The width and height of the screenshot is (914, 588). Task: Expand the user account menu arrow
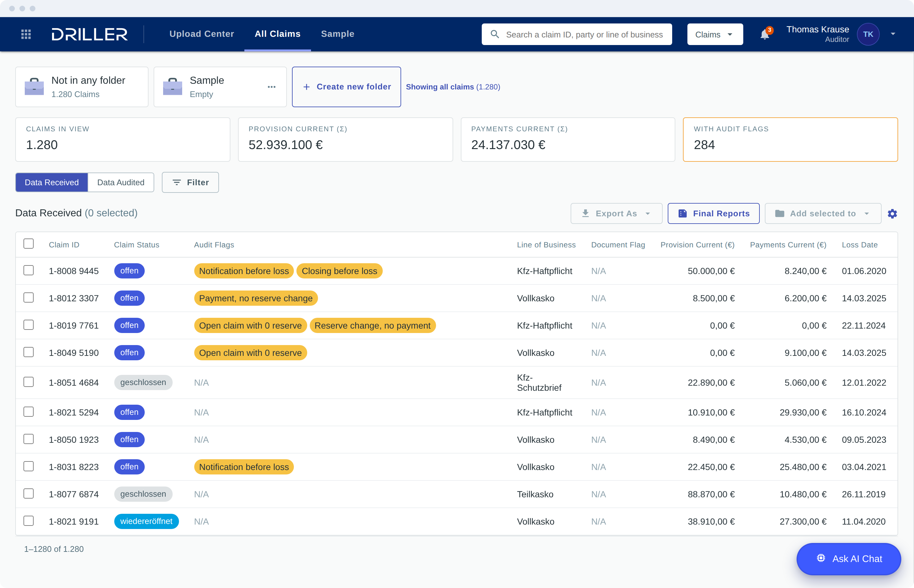(x=893, y=34)
